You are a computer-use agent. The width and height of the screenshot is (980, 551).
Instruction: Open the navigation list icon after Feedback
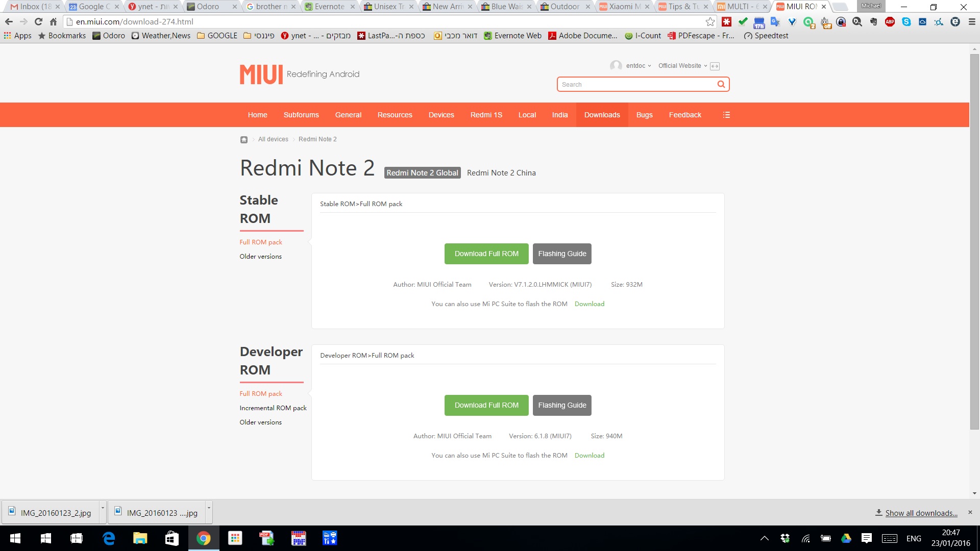[x=726, y=115]
